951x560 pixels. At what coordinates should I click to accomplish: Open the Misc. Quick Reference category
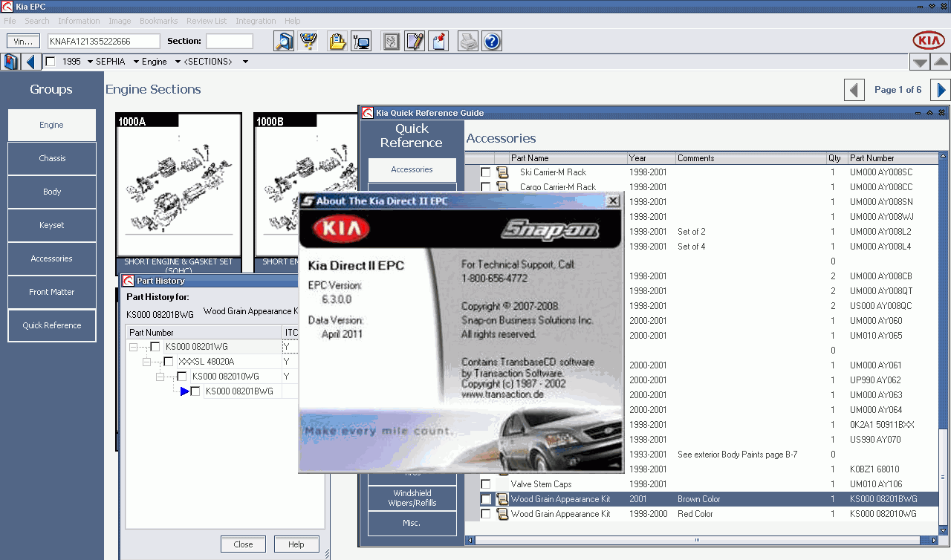click(412, 523)
